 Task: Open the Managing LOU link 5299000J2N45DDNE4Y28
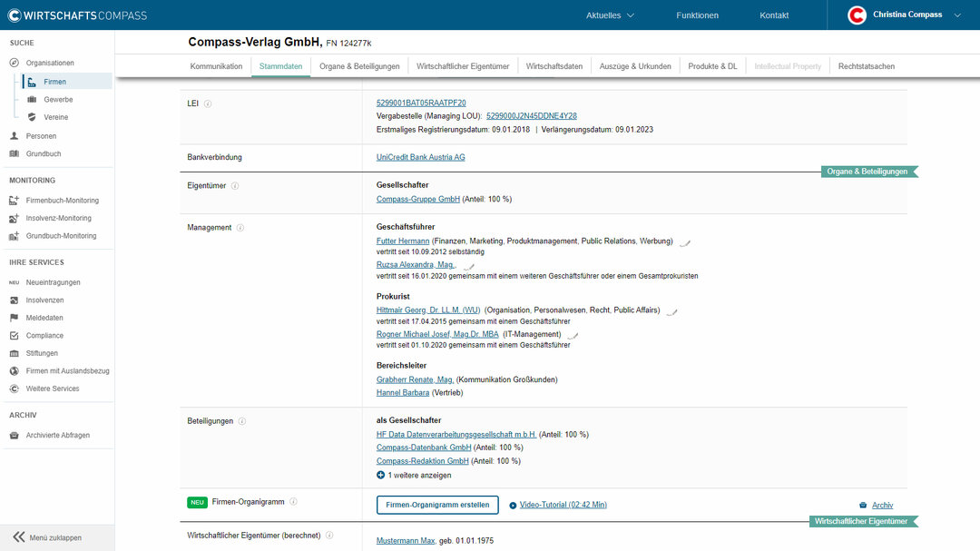pos(532,116)
